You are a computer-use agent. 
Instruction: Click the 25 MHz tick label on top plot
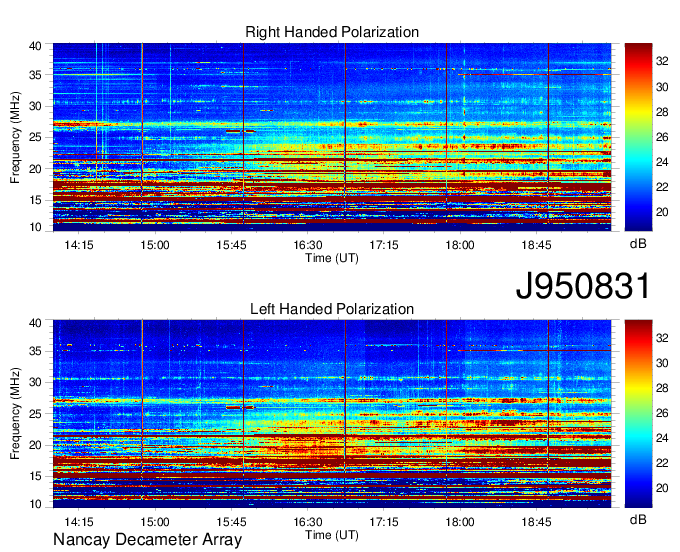coord(35,137)
